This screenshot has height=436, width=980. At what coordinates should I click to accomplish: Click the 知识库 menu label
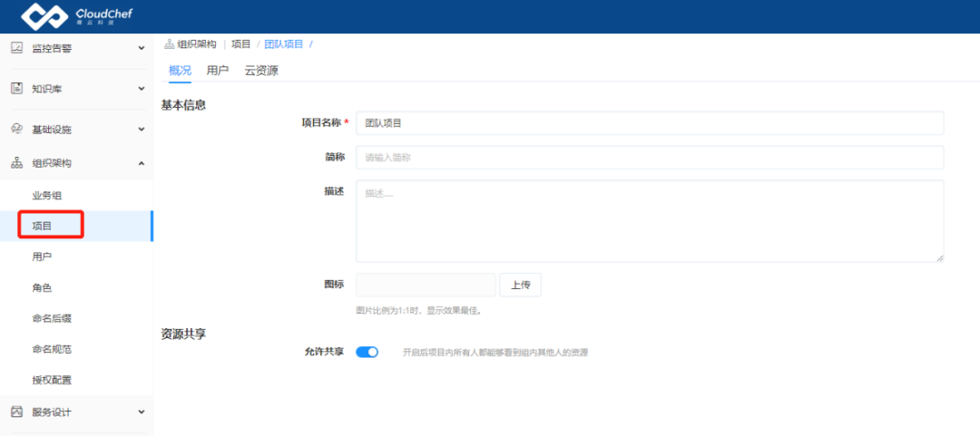point(47,89)
